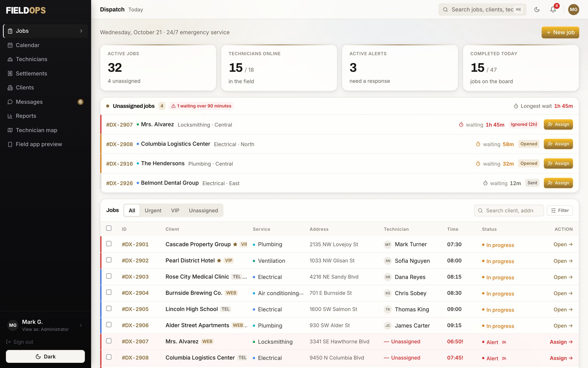Image resolution: width=588 pixels, height=368 pixels.
Task: Click Sofia Nguyen SN avatar
Action: [x=388, y=261]
